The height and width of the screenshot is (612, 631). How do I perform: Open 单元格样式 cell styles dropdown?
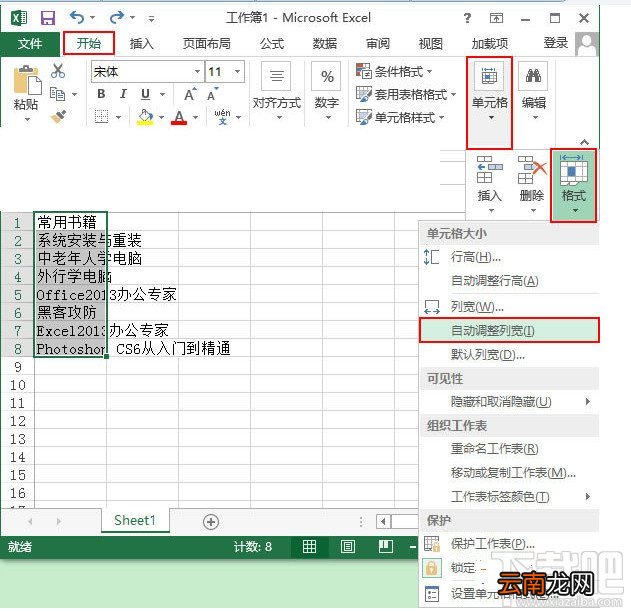pyautogui.click(x=400, y=117)
